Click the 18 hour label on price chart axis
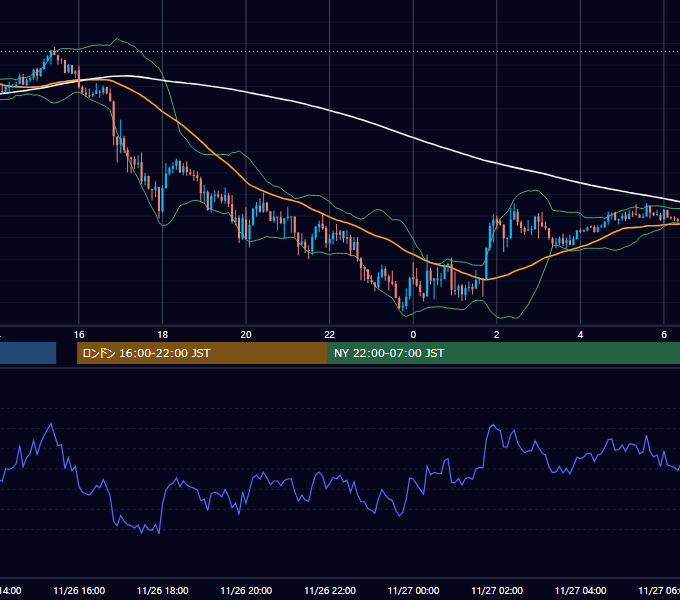This screenshot has width=680, height=600. (x=162, y=335)
